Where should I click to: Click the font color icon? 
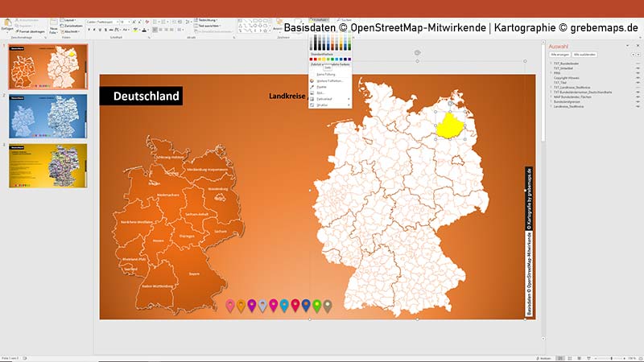click(x=142, y=31)
